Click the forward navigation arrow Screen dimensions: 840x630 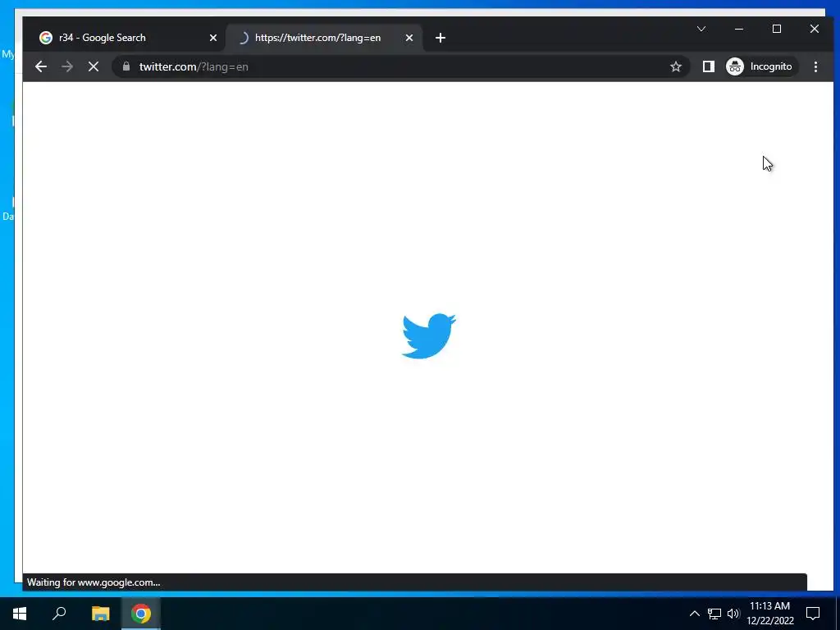(67, 66)
